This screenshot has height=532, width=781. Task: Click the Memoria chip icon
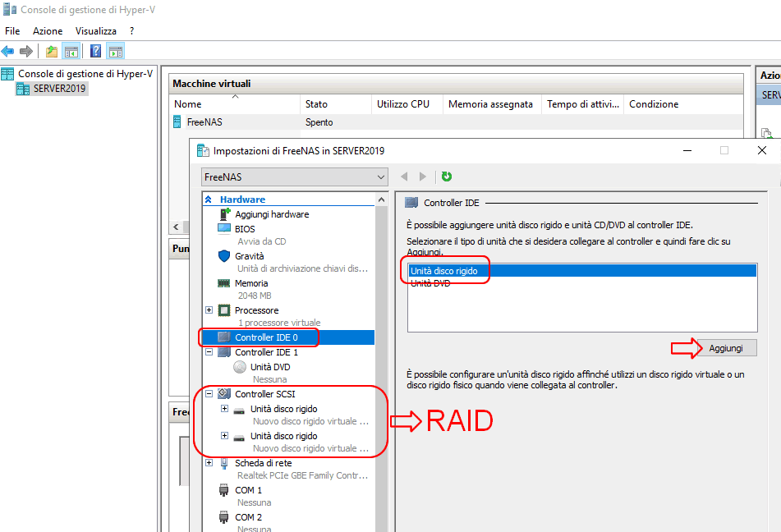pos(224,283)
